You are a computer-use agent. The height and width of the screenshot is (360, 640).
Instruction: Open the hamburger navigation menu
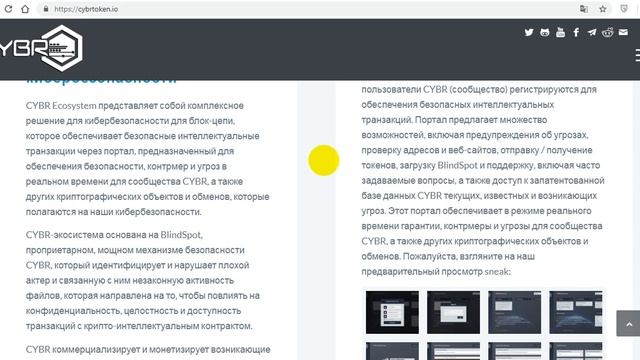click(638, 55)
